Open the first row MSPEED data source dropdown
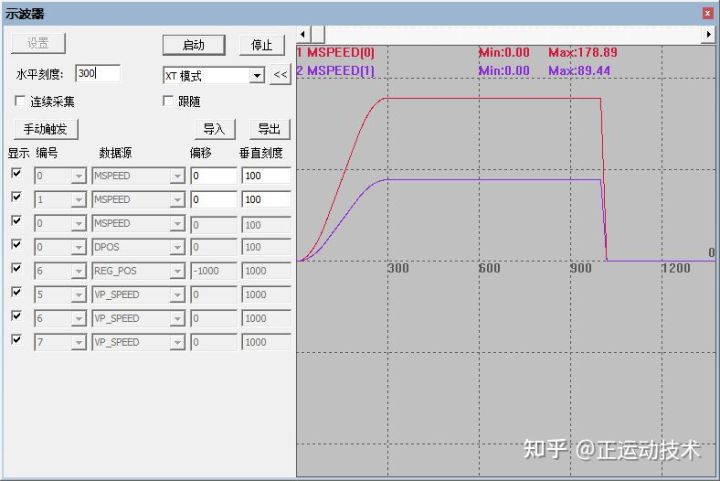 [177, 176]
